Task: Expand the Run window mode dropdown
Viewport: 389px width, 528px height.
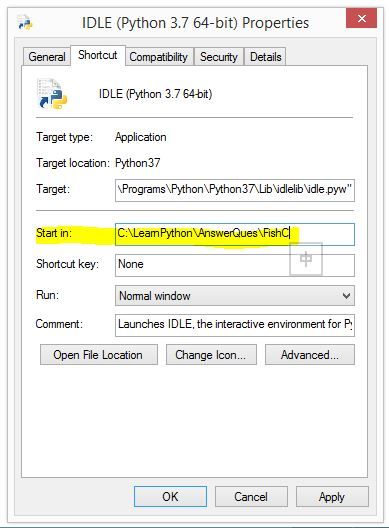Action: (x=235, y=296)
